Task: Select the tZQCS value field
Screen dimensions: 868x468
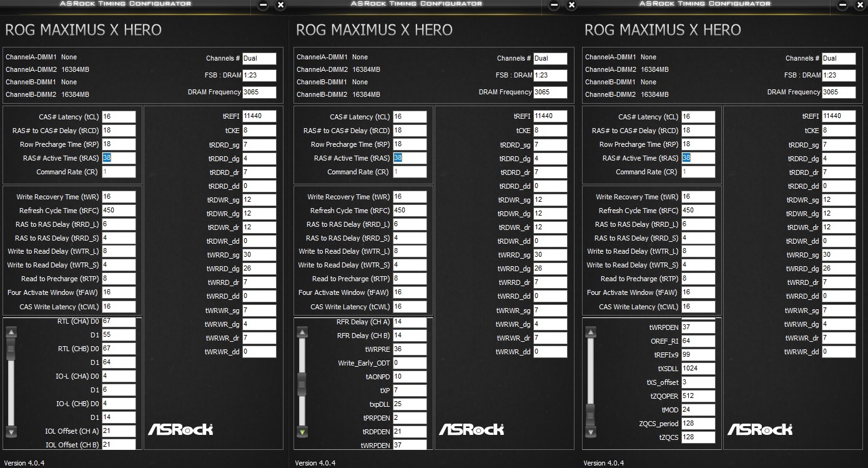Action: tap(698, 437)
